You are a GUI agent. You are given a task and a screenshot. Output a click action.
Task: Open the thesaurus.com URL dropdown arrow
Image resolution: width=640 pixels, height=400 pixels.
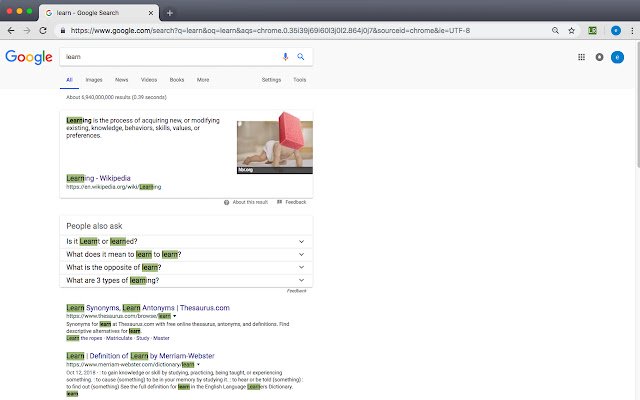[175, 316]
